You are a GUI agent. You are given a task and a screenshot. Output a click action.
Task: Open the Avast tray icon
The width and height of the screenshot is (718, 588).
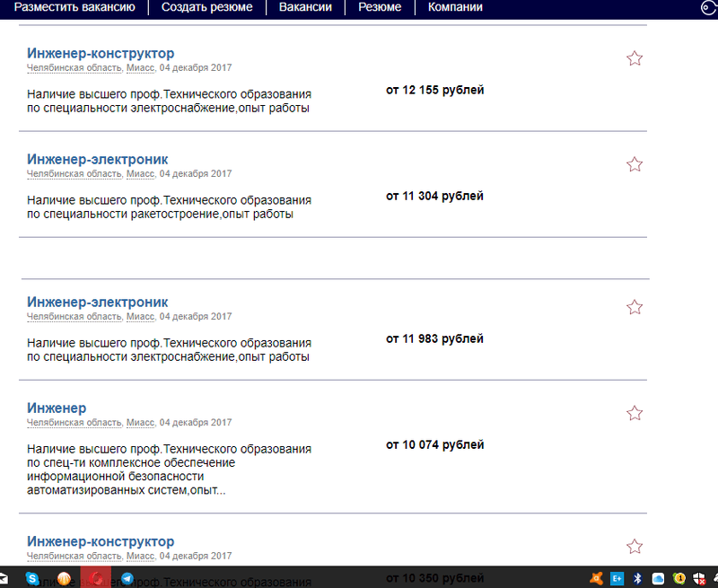click(x=596, y=579)
